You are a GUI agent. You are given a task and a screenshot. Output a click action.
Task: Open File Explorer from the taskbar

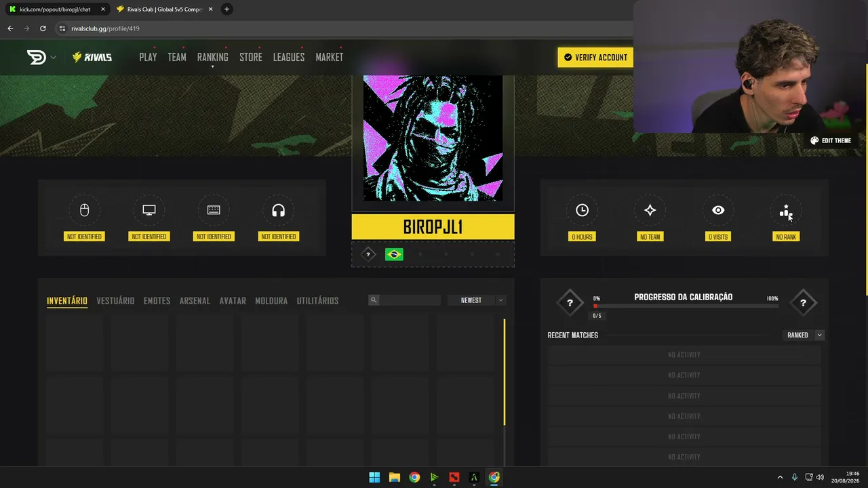(x=394, y=477)
